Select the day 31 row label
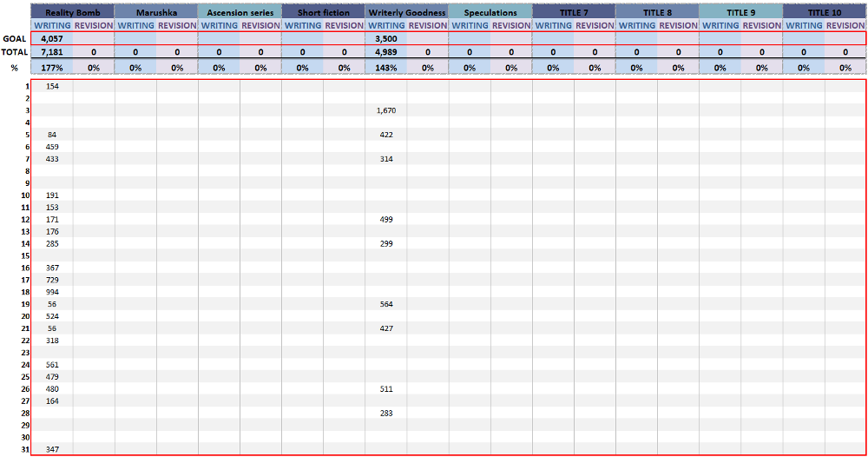 point(26,449)
